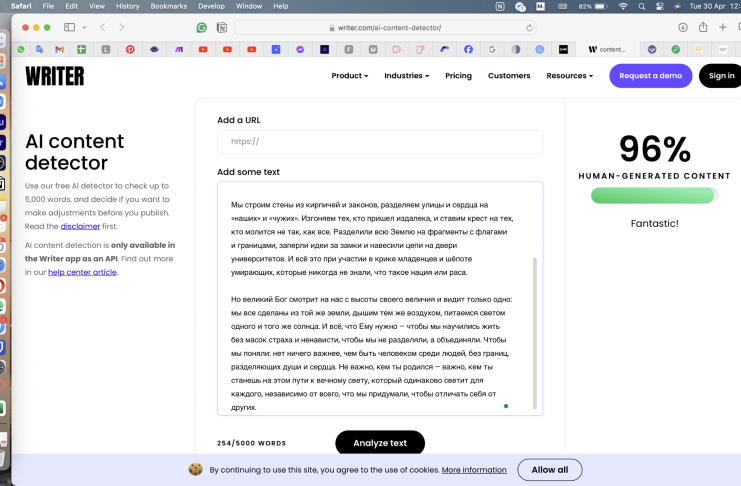Image resolution: width=741 pixels, height=486 pixels.
Task: Switch to the Google tab
Action: [492, 49]
